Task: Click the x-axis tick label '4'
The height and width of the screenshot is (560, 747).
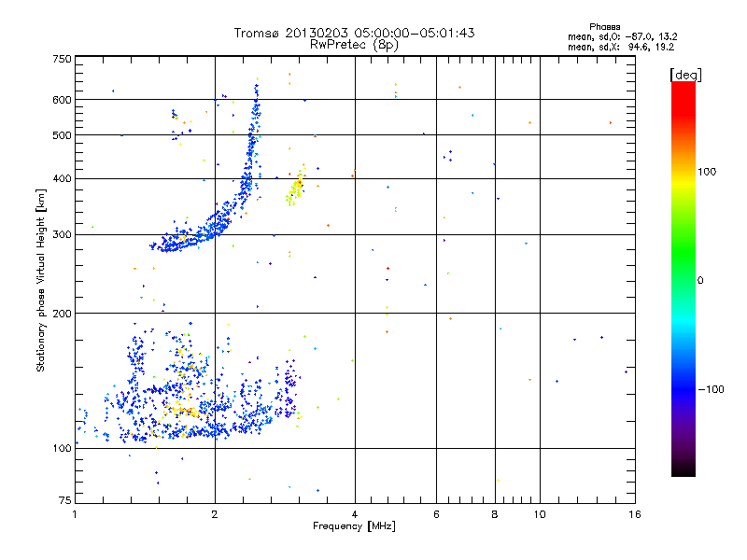Action: (355, 514)
